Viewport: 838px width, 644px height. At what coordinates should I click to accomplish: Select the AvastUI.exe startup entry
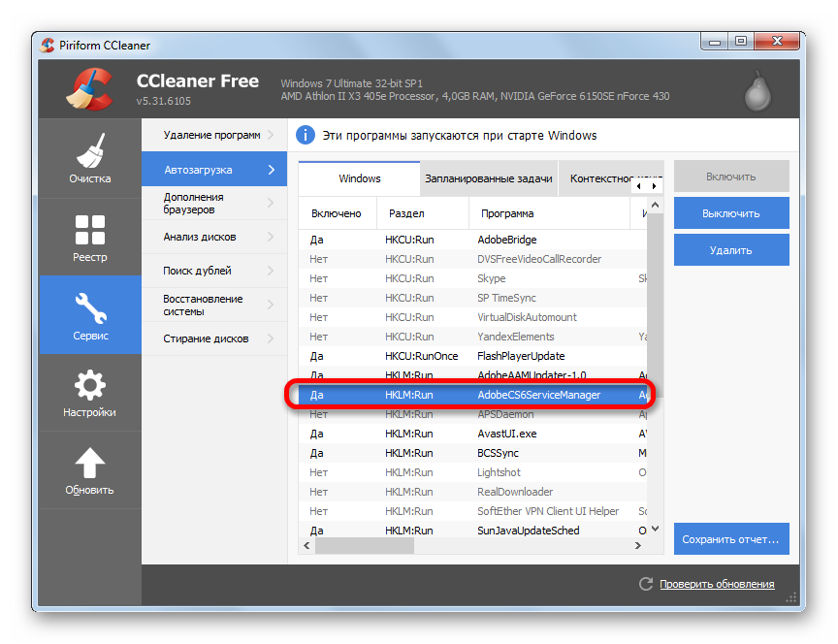click(x=506, y=434)
